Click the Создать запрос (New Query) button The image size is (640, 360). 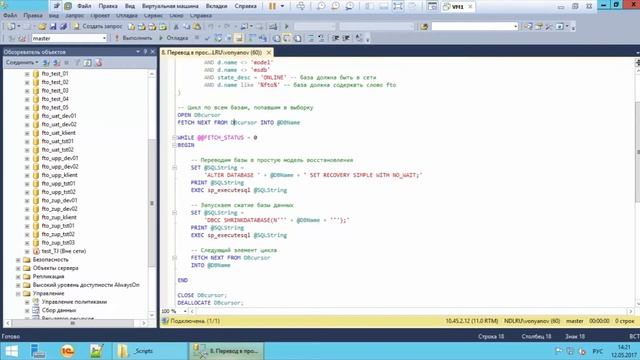(98, 27)
